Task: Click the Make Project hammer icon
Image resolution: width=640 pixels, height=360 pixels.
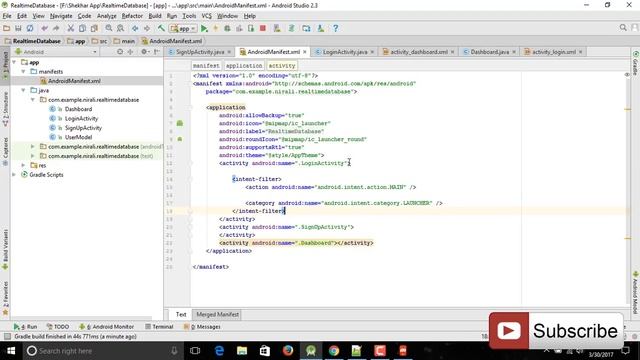Action: [x=161, y=28]
